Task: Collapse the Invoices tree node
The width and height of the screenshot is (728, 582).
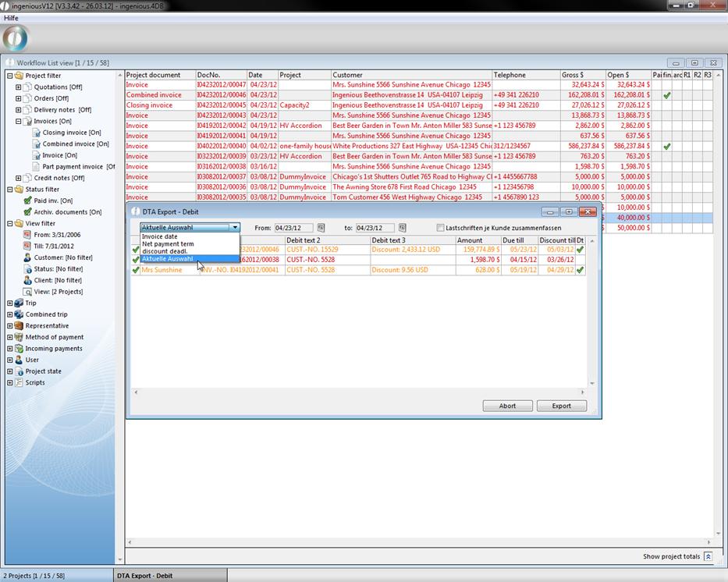Action: coord(19,122)
